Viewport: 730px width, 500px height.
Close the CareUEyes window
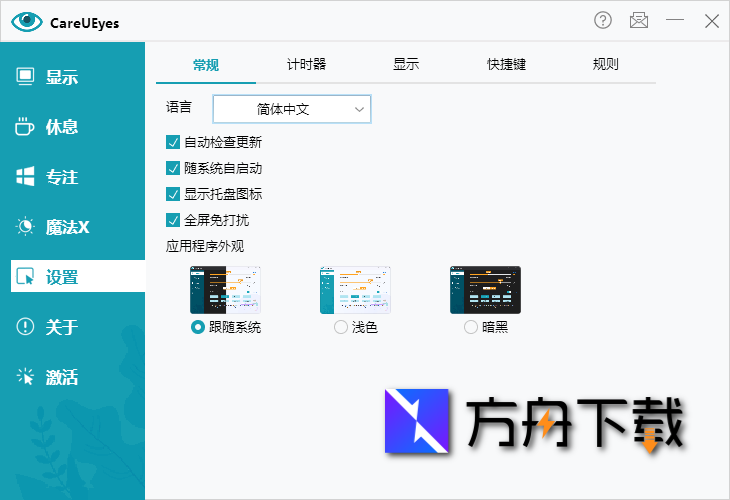tap(711, 21)
